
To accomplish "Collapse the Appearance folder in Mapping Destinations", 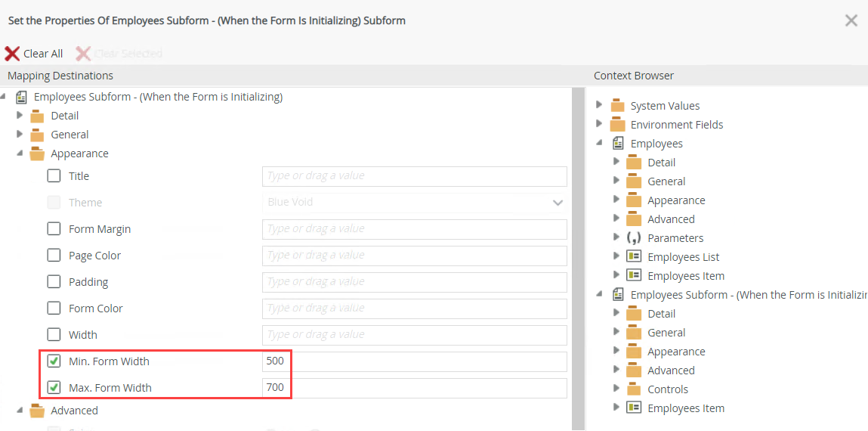I will click(x=20, y=153).
